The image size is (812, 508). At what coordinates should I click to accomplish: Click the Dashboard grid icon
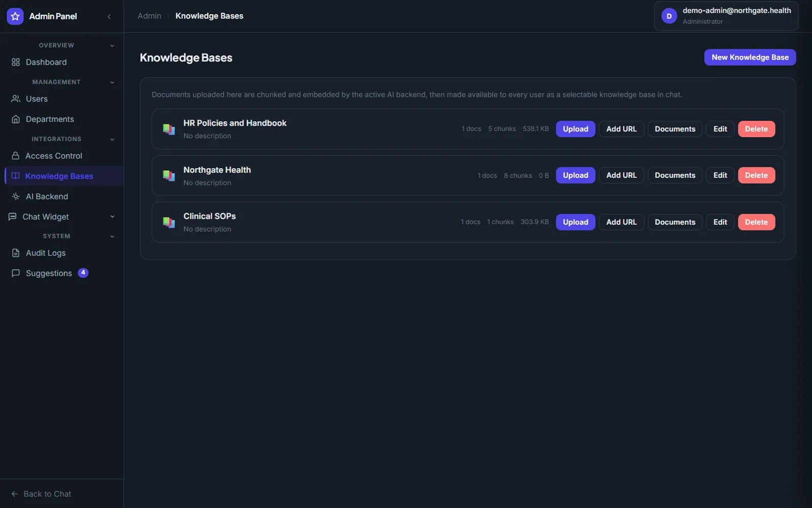pyautogui.click(x=16, y=62)
